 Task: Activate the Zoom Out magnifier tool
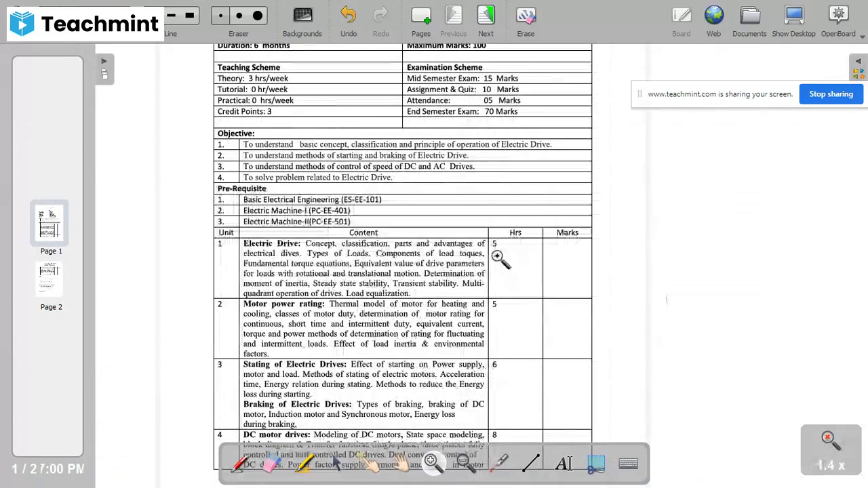pos(466,464)
